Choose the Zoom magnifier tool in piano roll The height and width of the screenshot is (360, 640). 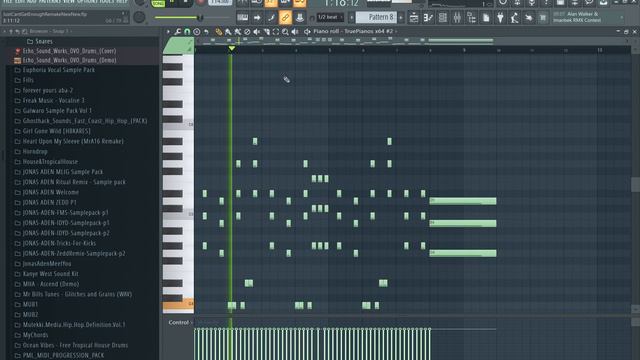tap(285, 31)
